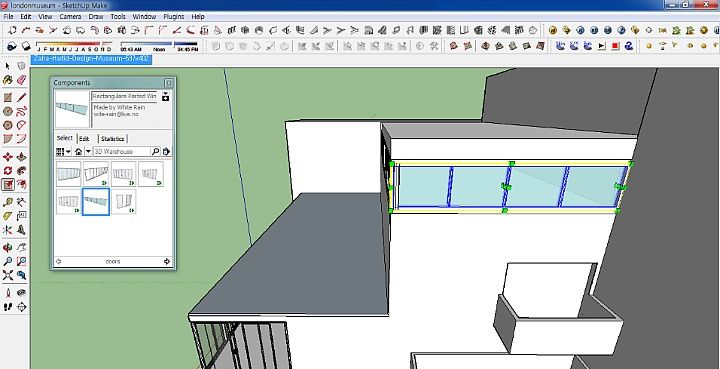Select the Line pencil tool
This screenshot has height=369, width=720.
coord(21,97)
